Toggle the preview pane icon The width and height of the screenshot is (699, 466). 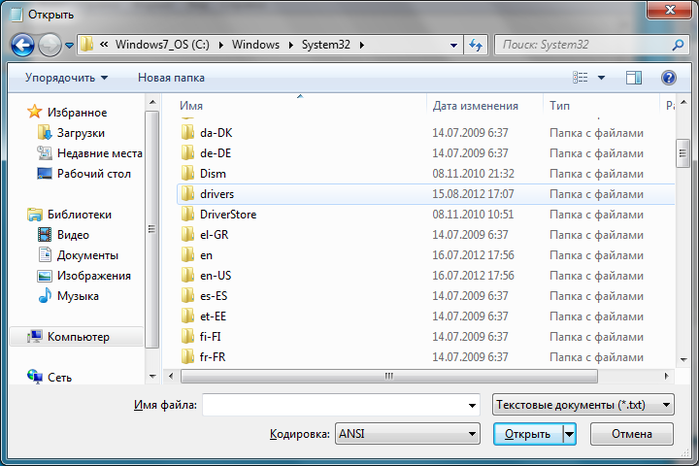tap(633, 78)
